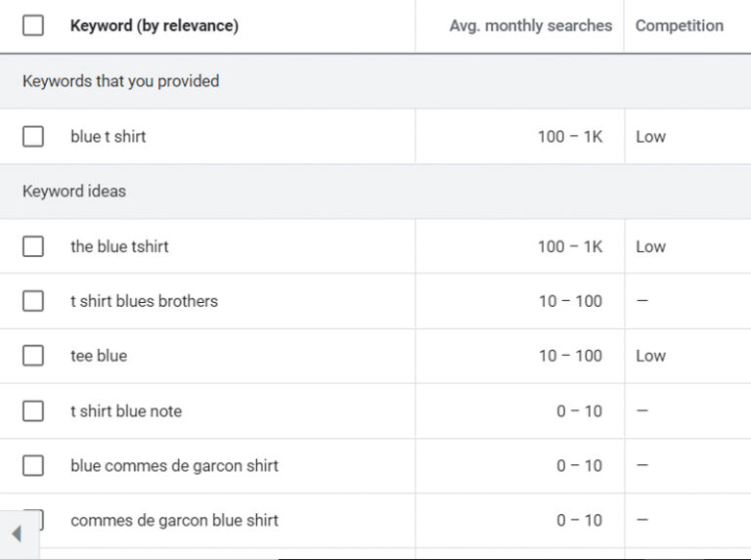Screen dimensions: 751x560
Task: Click 'commes de garcon blue shirt' keyword
Action: [x=174, y=520]
